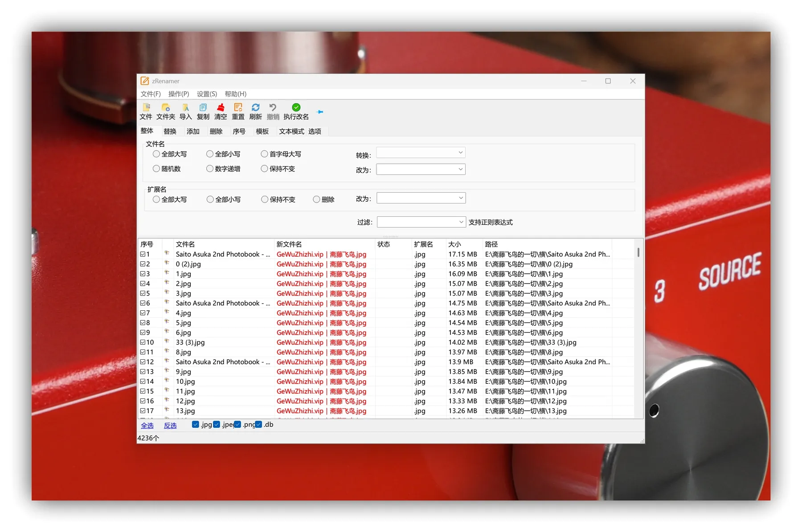Click the 文件 toolbar icon to add files
This screenshot has width=802, height=532.
coord(146,111)
